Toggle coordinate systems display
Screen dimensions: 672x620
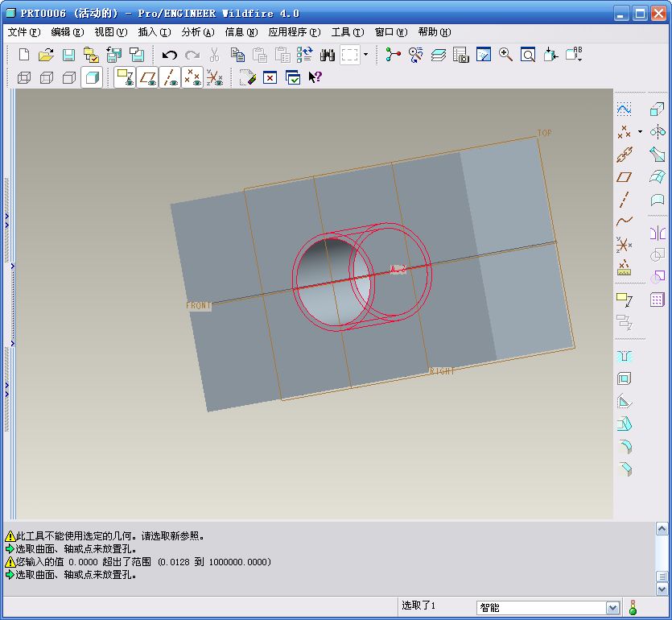point(214,77)
